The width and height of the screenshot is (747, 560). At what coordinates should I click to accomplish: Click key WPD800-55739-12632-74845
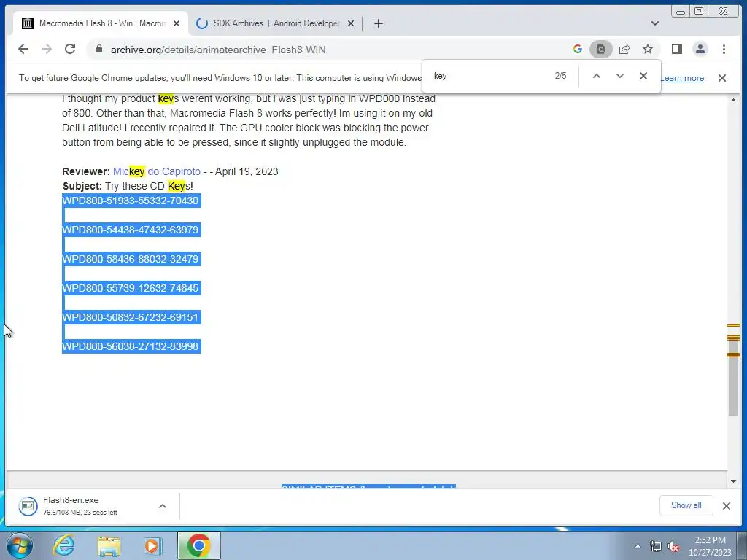[131, 288]
